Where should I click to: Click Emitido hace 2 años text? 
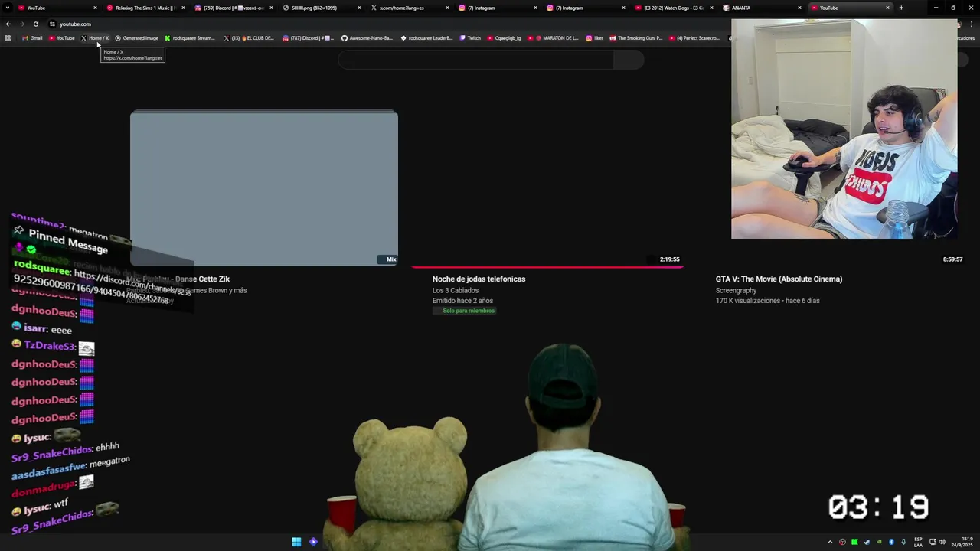[462, 301]
